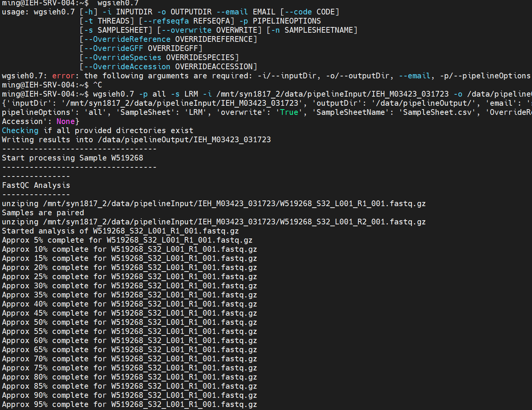Click 'Writing results into' output path line
Image resolution: width=532 pixels, height=410 pixels.
136,140
